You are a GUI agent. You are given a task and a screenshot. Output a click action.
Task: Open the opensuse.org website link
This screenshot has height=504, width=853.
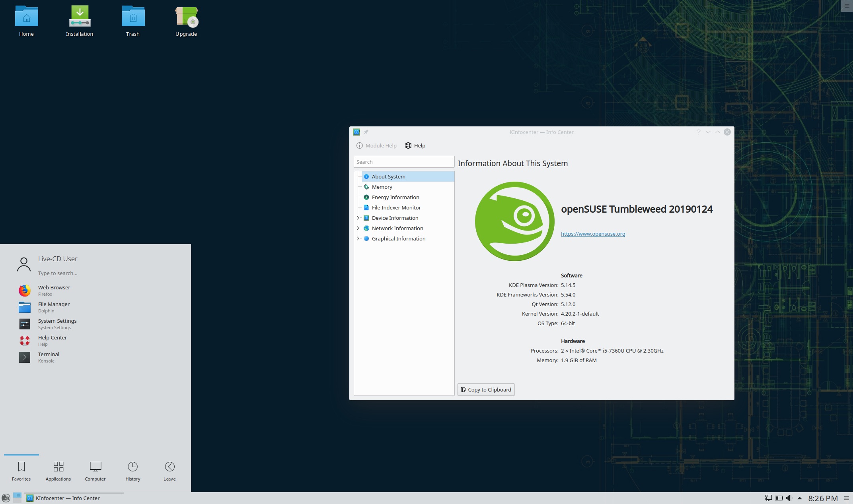click(x=592, y=234)
